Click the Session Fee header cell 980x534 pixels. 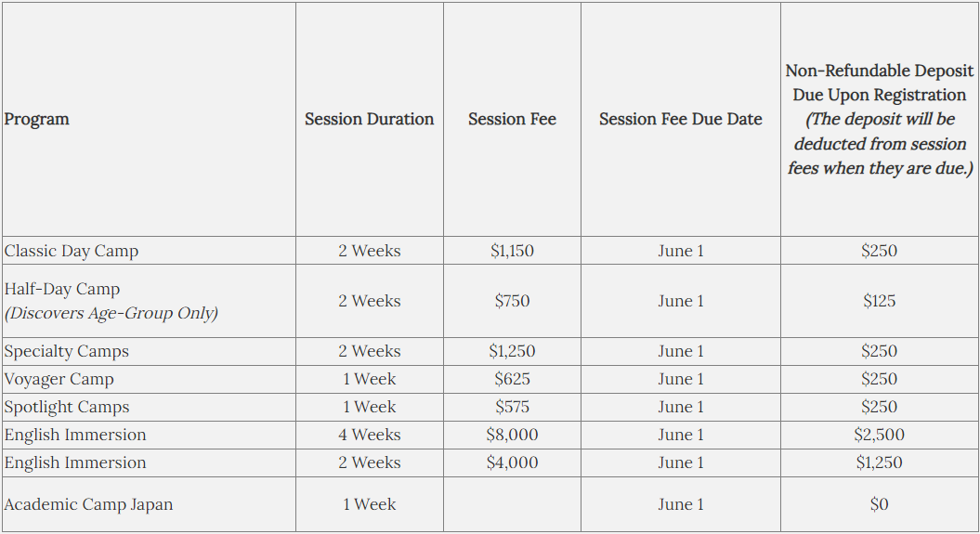[x=512, y=119]
